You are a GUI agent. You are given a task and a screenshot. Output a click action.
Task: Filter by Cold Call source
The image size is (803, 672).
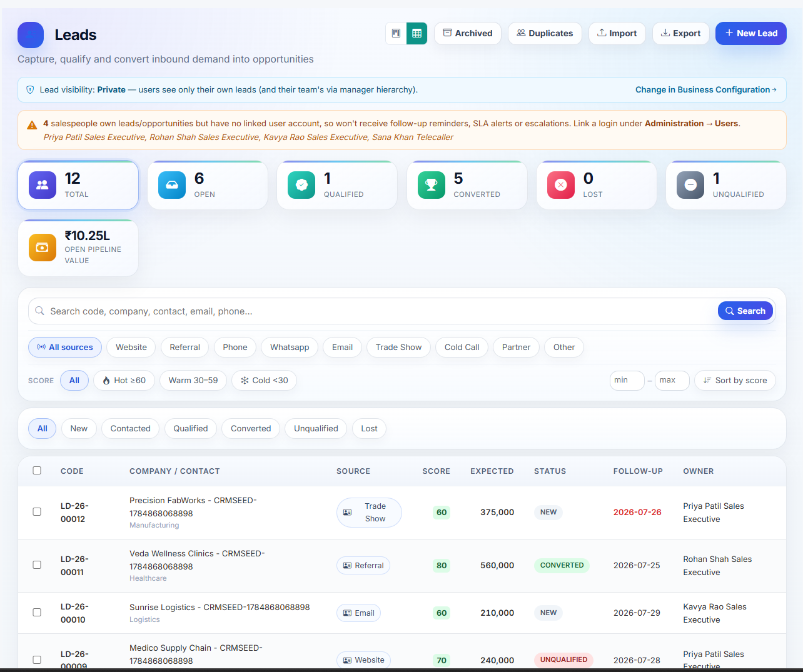tap(462, 347)
